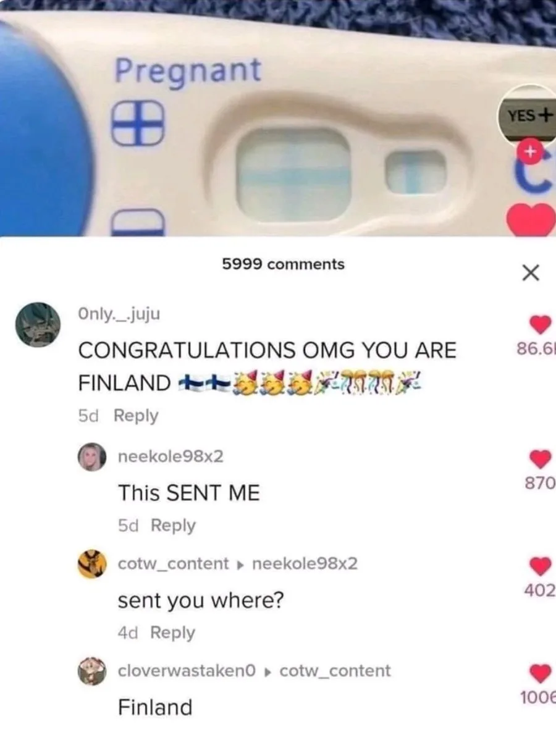
Task: Like Only._.juju's Finland comment
Action: [540, 324]
